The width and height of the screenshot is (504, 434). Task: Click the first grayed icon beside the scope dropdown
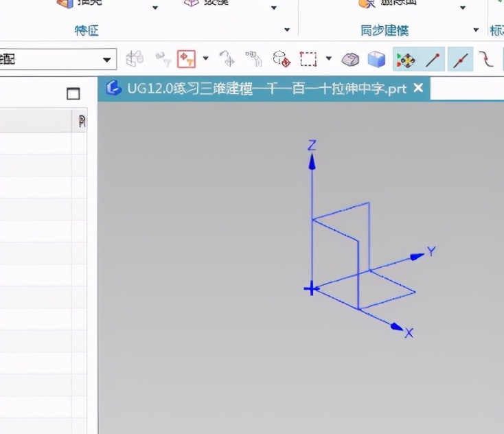click(x=135, y=58)
